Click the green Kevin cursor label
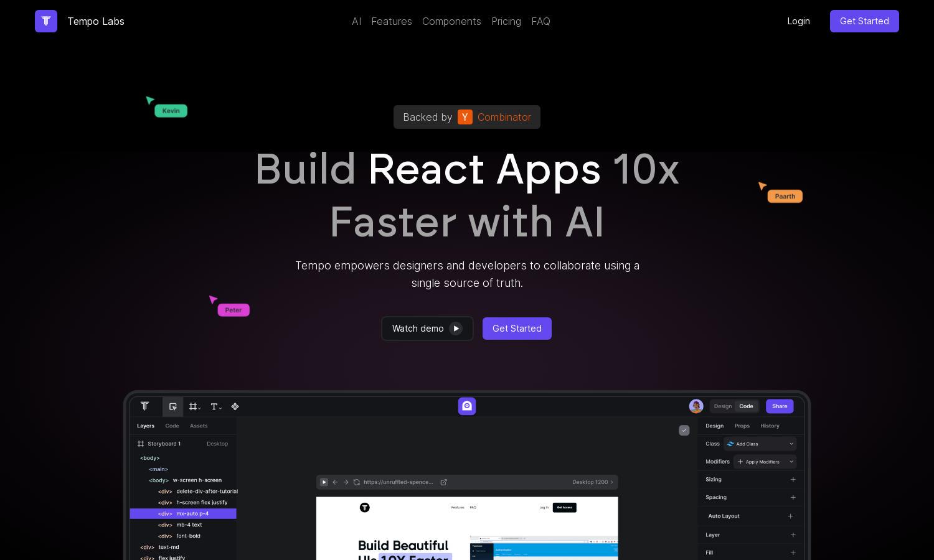Screen dimensions: 934x560 (x=171, y=111)
